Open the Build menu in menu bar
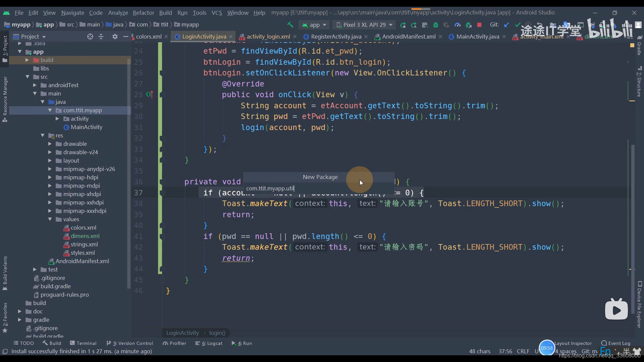Viewport: 644px width, 362px height. (165, 13)
